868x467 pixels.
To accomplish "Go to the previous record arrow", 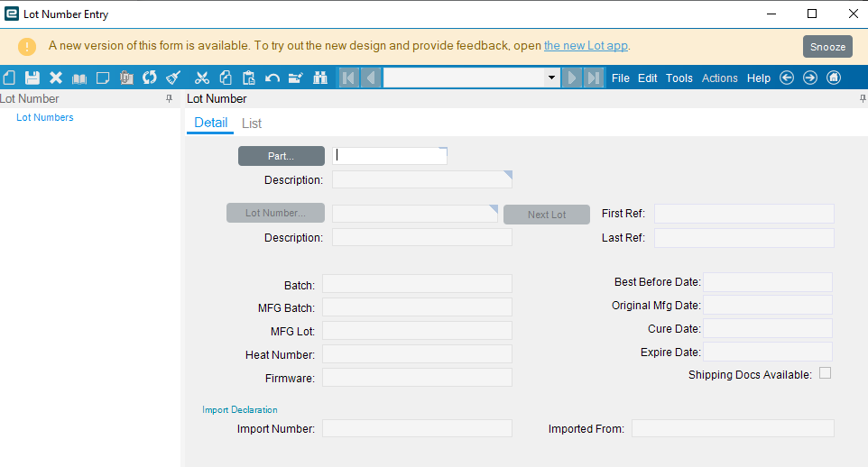I will [371, 78].
